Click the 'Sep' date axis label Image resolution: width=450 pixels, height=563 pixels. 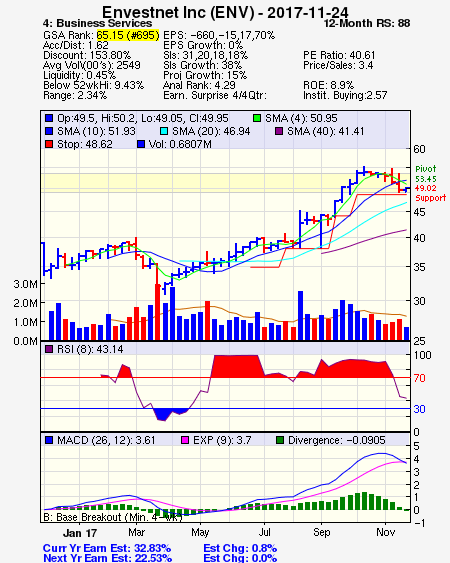321,532
